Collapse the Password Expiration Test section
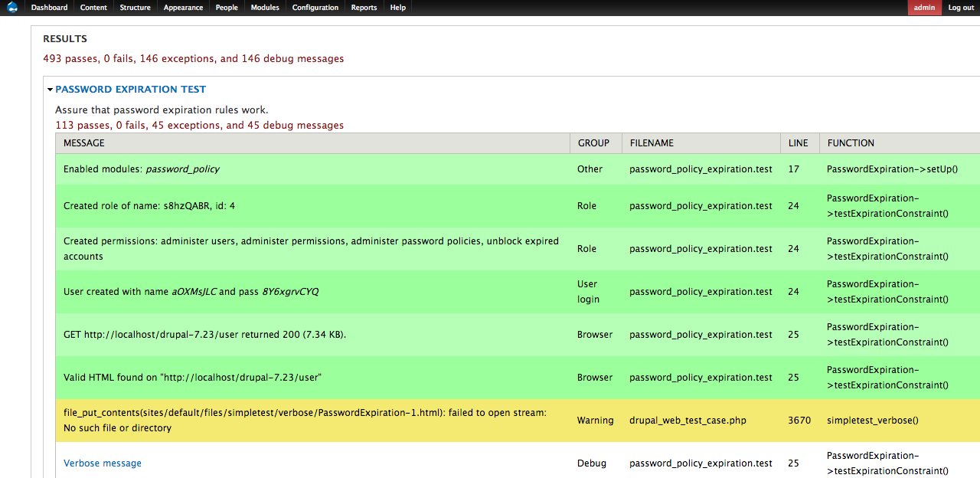980x478 pixels. click(51, 90)
